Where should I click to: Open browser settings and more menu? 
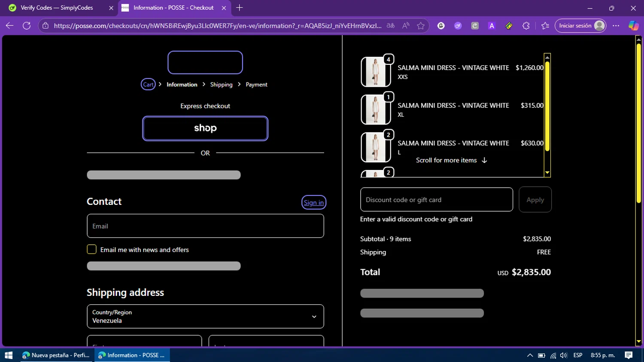point(616,26)
